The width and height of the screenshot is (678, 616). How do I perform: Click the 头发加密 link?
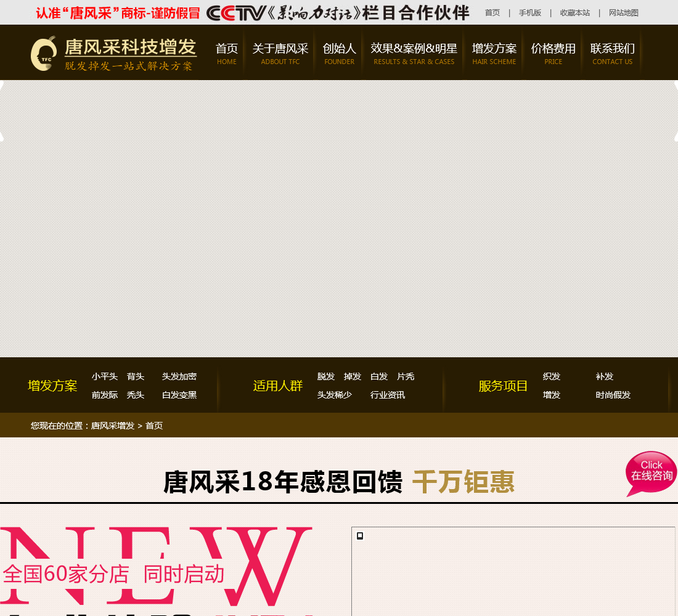point(179,376)
